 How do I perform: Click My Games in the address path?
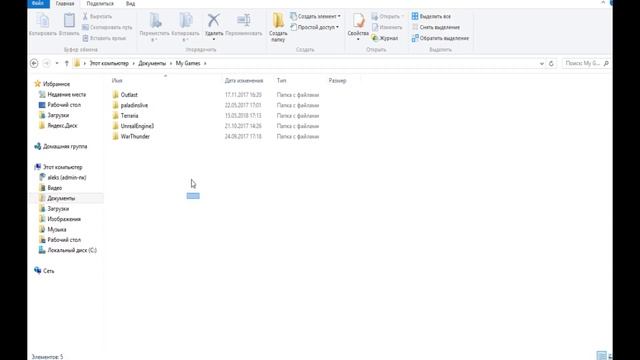tap(188, 63)
